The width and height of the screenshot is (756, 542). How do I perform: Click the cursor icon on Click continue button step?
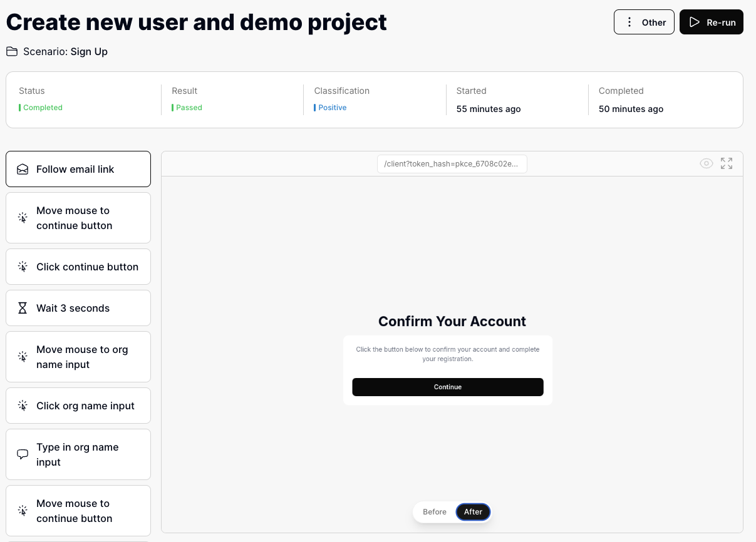pyautogui.click(x=23, y=267)
